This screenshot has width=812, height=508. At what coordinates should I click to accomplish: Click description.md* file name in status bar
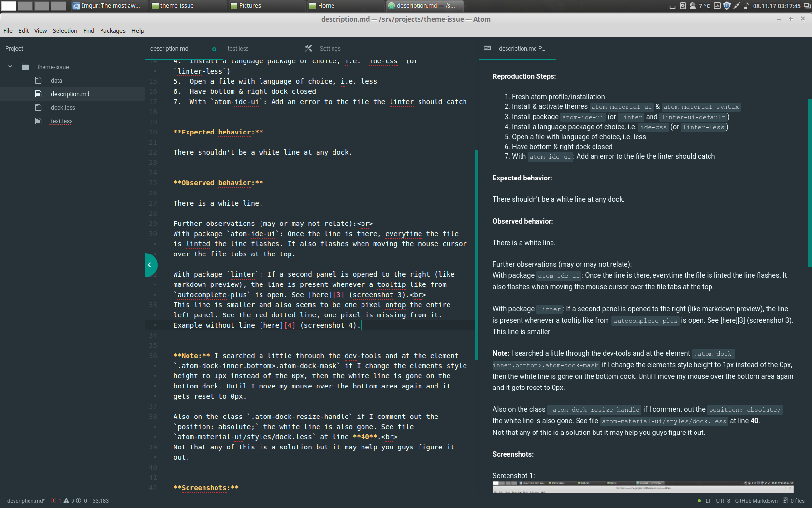coord(26,501)
